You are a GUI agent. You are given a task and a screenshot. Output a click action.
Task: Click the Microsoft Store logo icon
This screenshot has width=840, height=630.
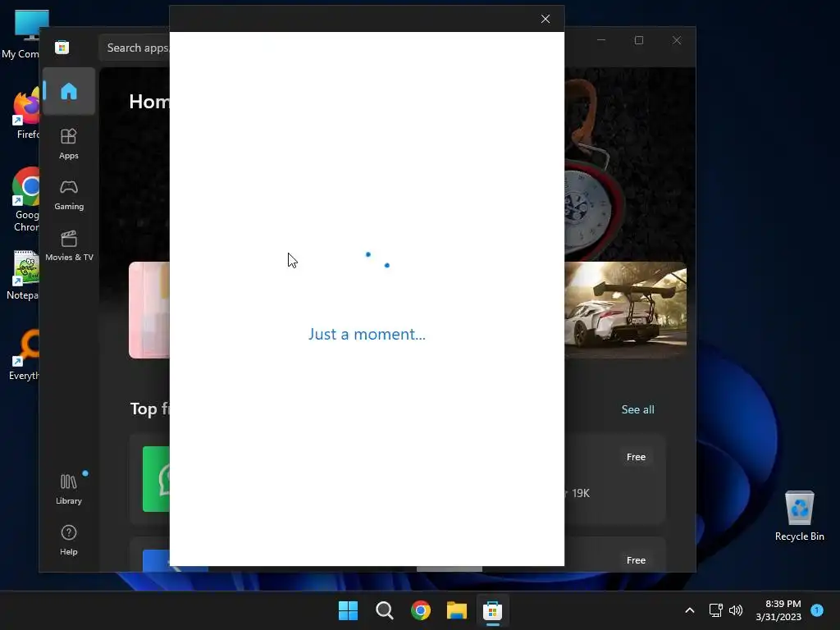click(x=62, y=48)
